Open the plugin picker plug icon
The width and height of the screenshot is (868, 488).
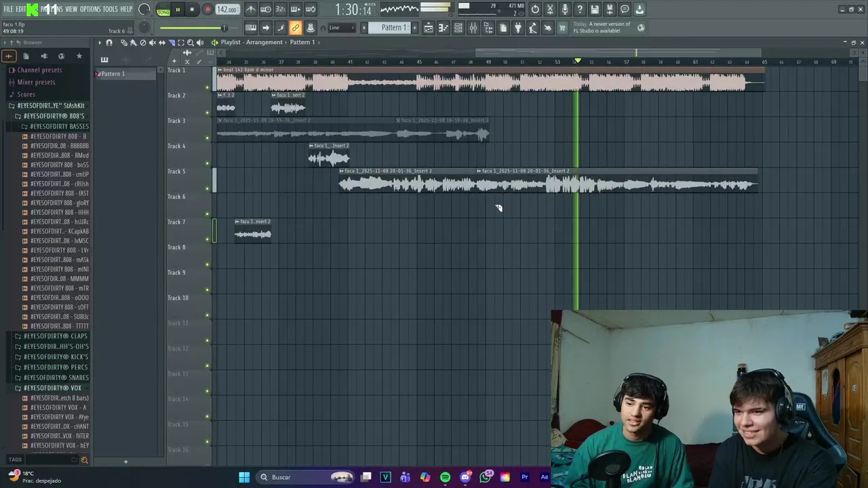click(x=518, y=28)
